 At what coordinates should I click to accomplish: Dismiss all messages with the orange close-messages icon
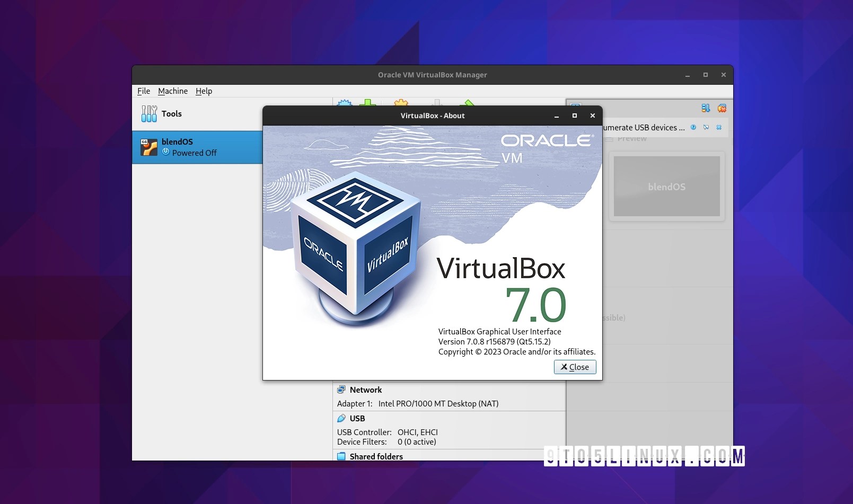721,108
